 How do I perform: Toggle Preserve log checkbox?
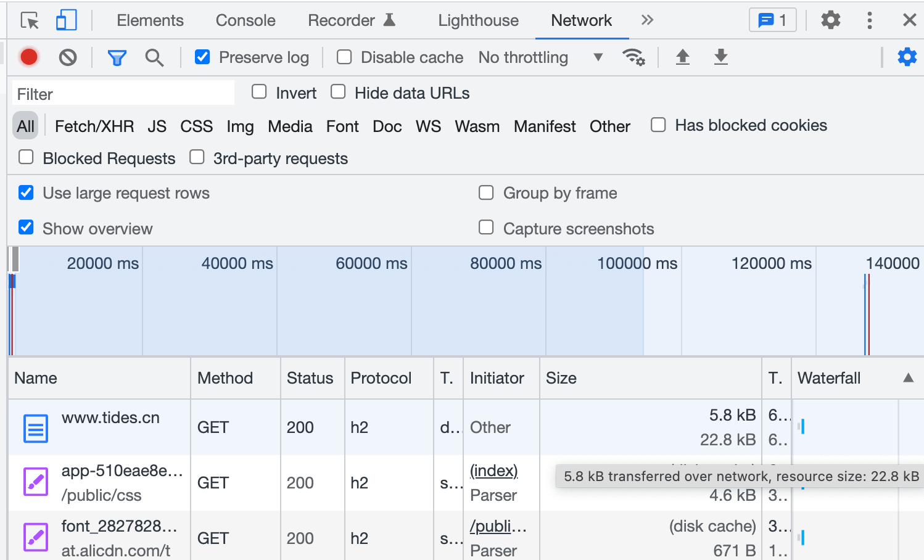202,57
